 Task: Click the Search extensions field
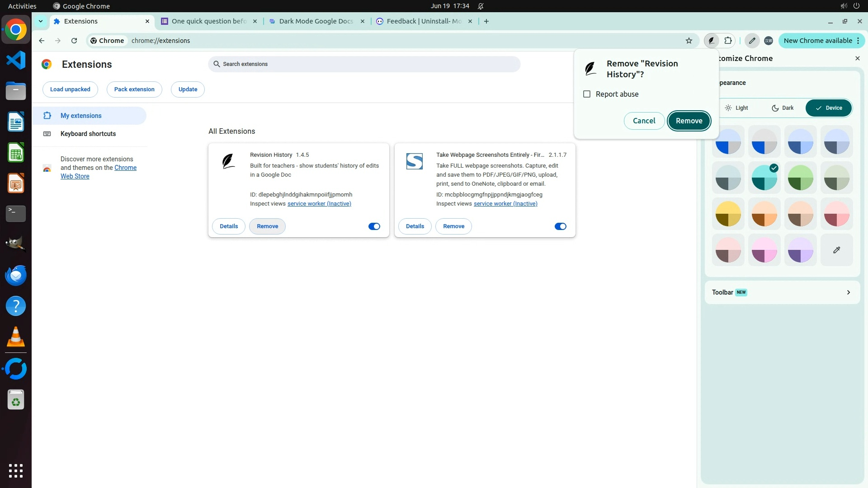[364, 64]
